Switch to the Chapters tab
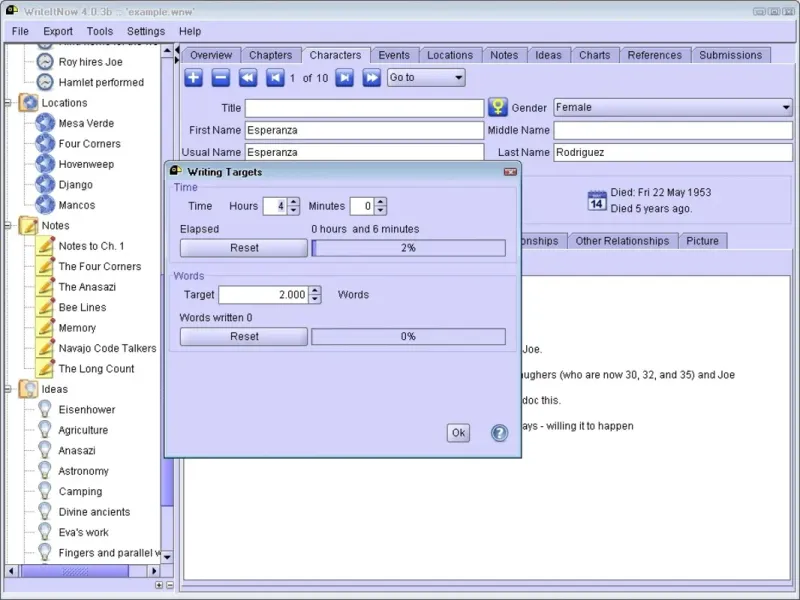This screenshot has height=600, width=800. click(270, 55)
